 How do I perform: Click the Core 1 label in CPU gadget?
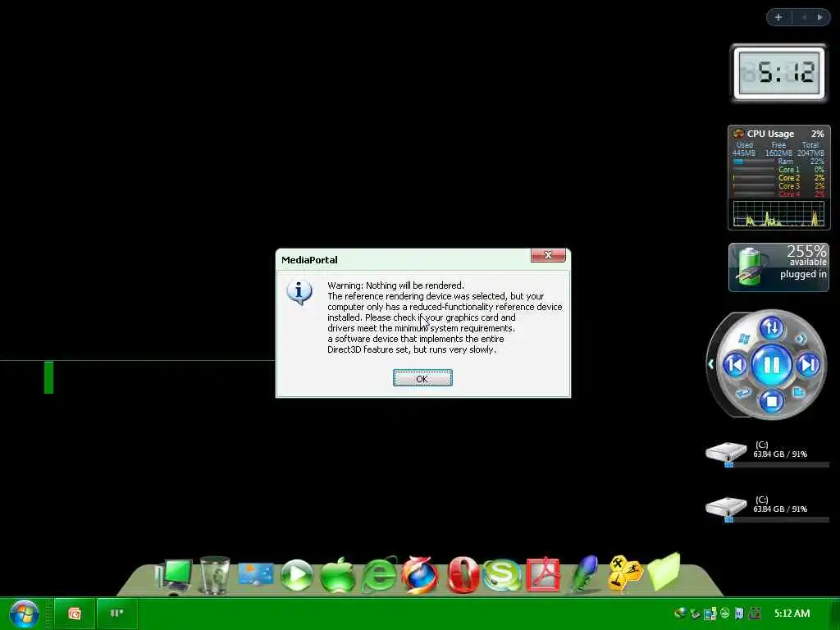coord(788,169)
